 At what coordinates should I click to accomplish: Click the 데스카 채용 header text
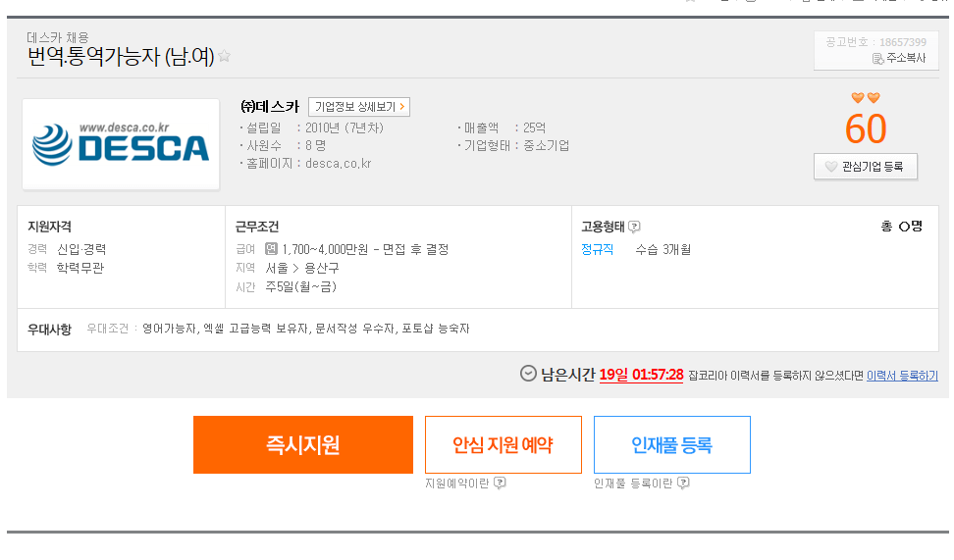(58, 37)
